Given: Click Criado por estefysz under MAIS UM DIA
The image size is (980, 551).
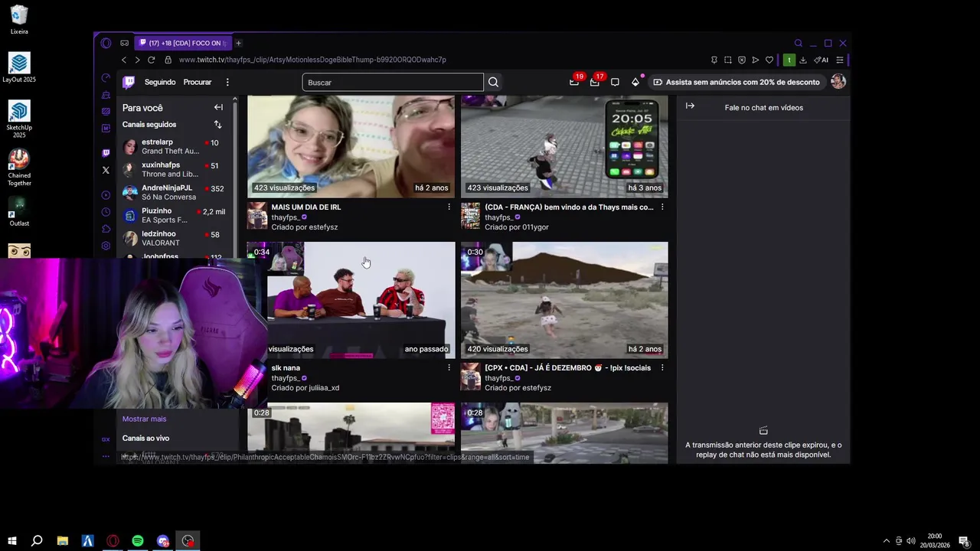Looking at the screenshot, I should [x=305, y=227].
